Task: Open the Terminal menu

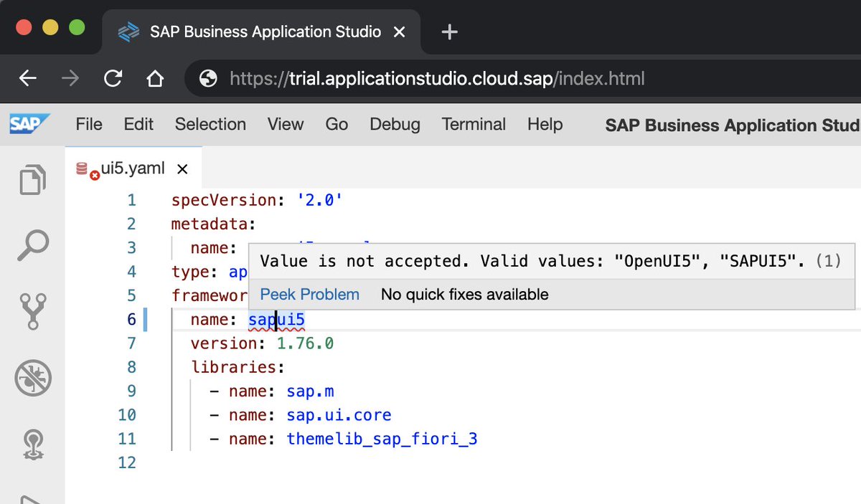Action: pyautogui.click(x=474, y=124)
